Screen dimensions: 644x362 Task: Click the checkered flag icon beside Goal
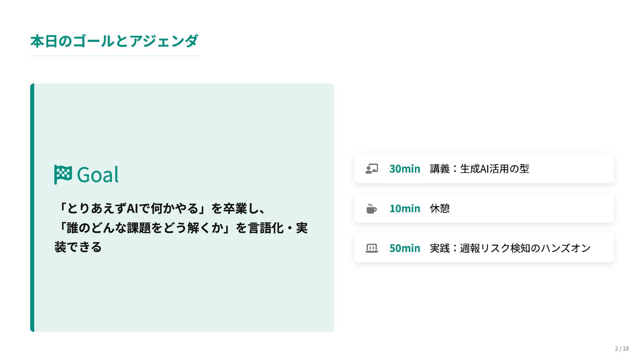coord(63,174)
